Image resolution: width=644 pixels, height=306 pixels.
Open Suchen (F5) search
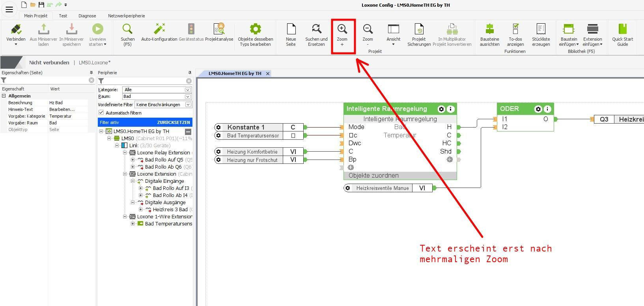[x=127, y=34]
